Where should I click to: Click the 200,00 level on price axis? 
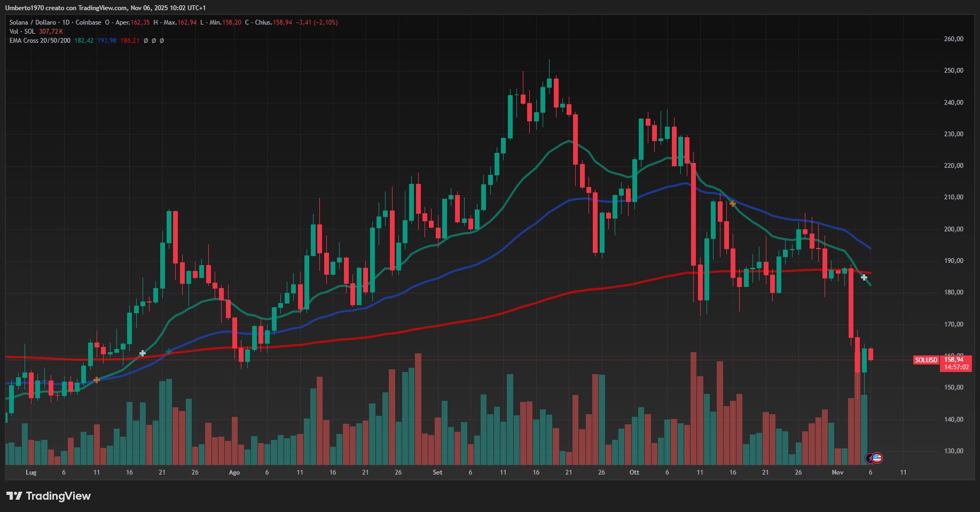coord(953,229)
